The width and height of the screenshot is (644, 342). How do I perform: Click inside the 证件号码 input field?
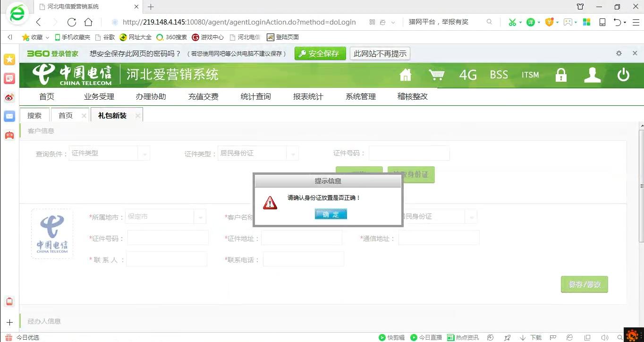coord(409,153)
